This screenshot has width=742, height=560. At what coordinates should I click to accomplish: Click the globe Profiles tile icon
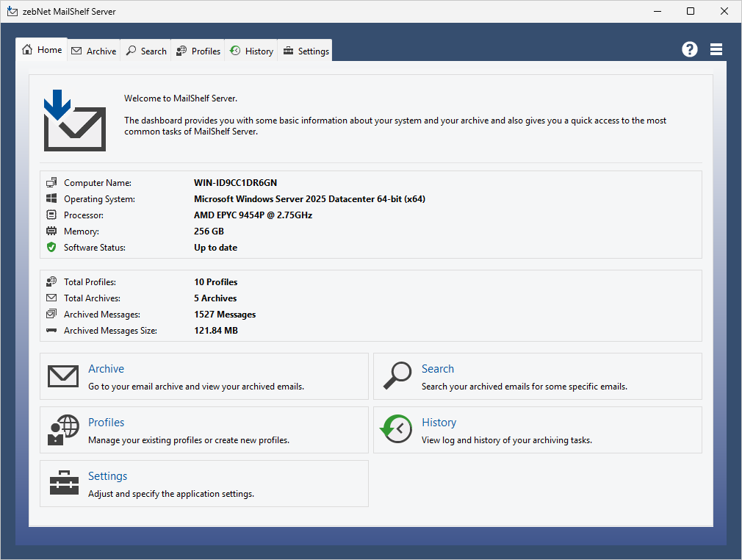(63, 430)
